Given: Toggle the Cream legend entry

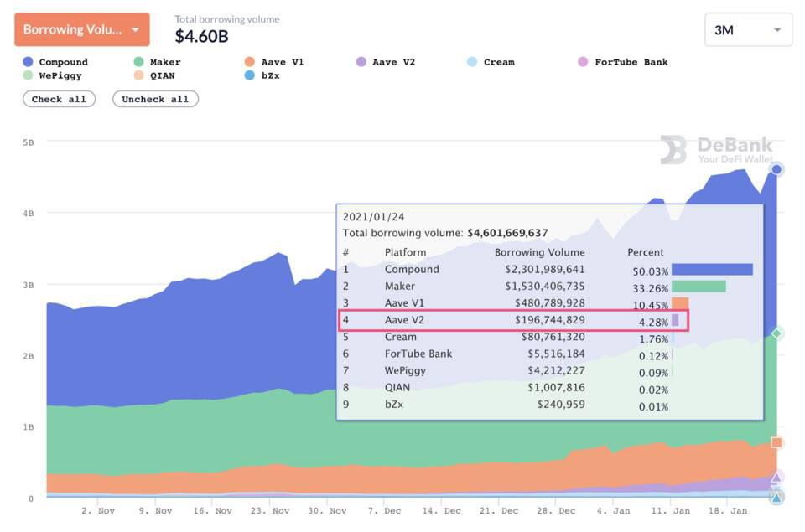Looking at the screenshot, I should 491,62.
